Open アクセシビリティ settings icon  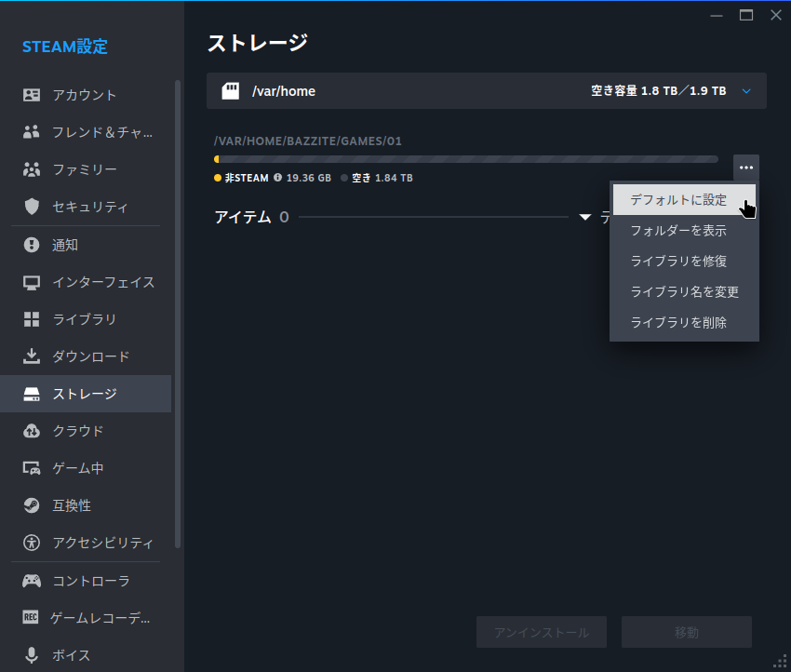point(31,543)
